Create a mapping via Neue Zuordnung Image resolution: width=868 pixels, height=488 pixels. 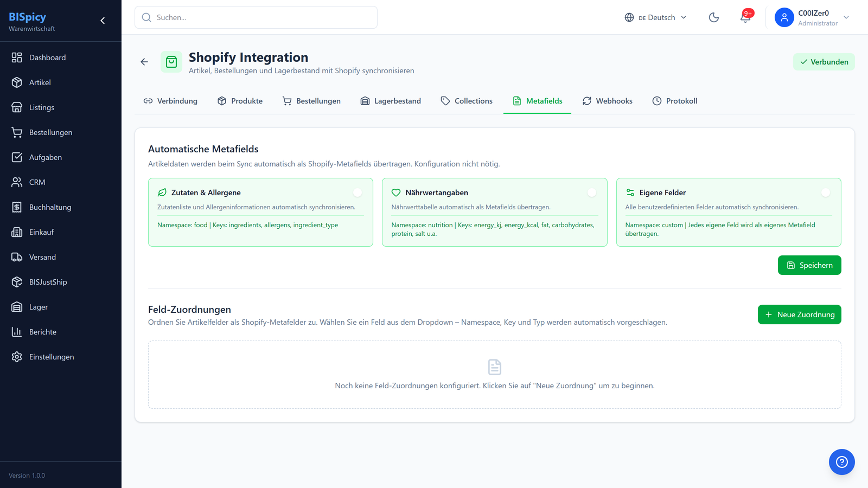click(x=799, y=314)
